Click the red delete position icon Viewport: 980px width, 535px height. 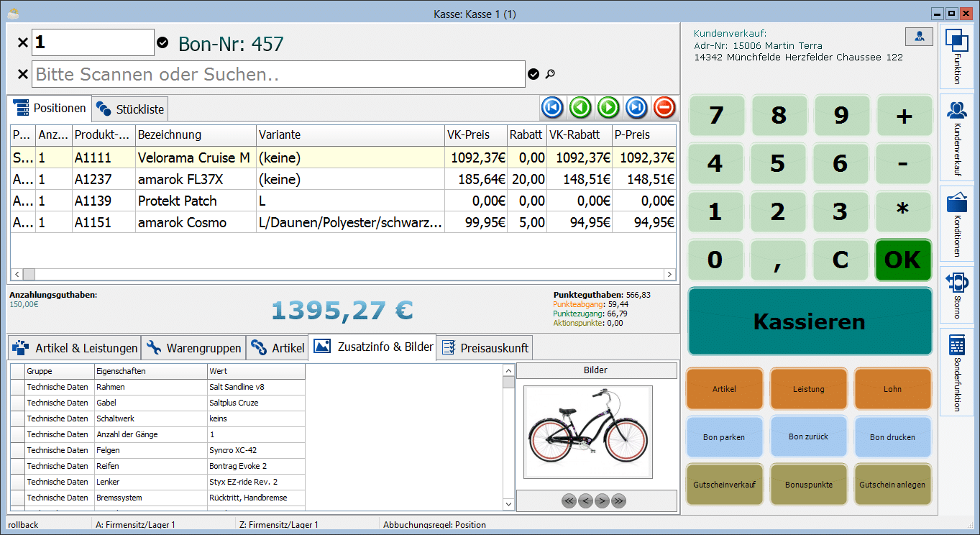coord(664,108)
